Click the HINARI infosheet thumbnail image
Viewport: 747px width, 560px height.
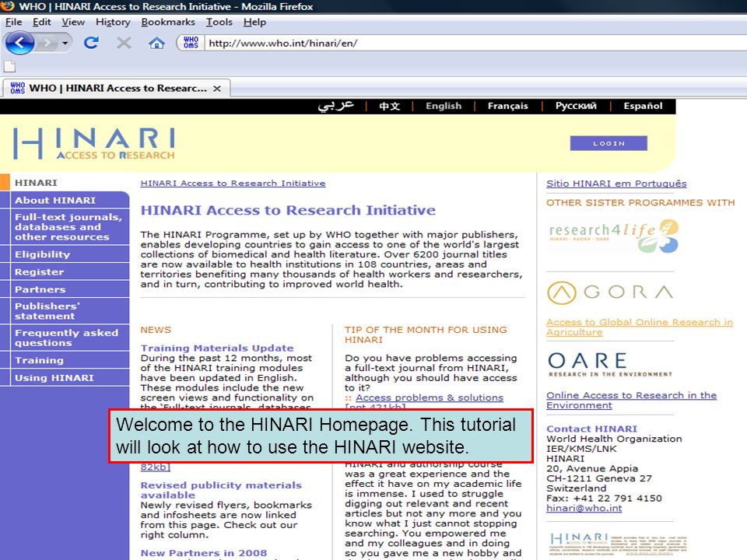pos(619,544)
